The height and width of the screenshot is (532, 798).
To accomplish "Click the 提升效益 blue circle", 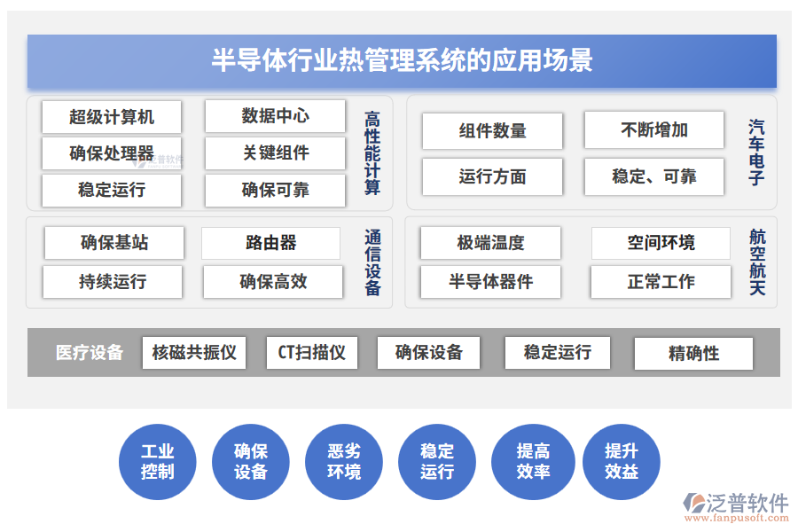I will (x=622, y=461).
